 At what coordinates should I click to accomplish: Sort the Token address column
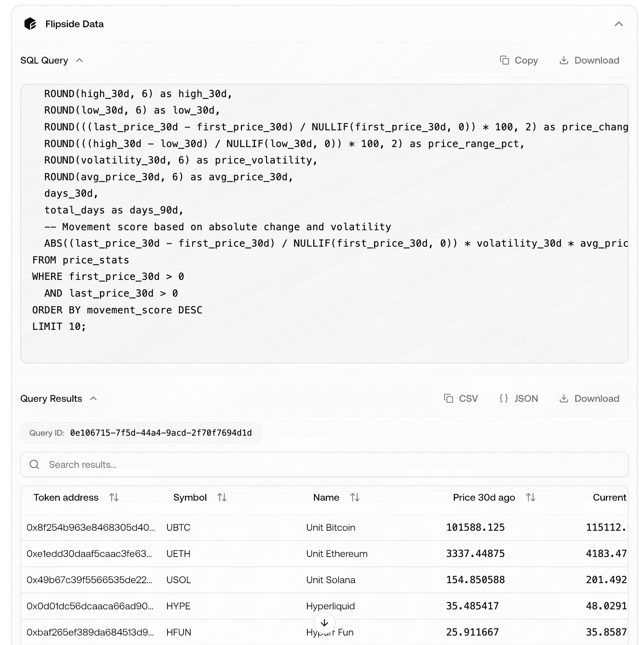[x=114, y=497]
